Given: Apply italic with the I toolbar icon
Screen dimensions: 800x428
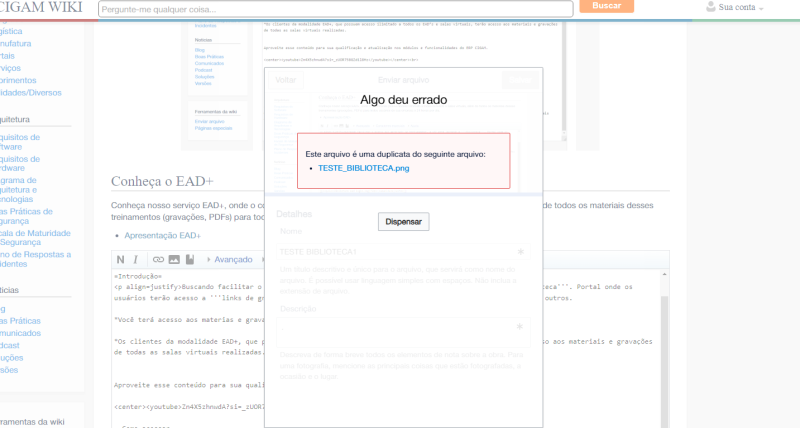Looking at the screenshot, I should point(136,260).
